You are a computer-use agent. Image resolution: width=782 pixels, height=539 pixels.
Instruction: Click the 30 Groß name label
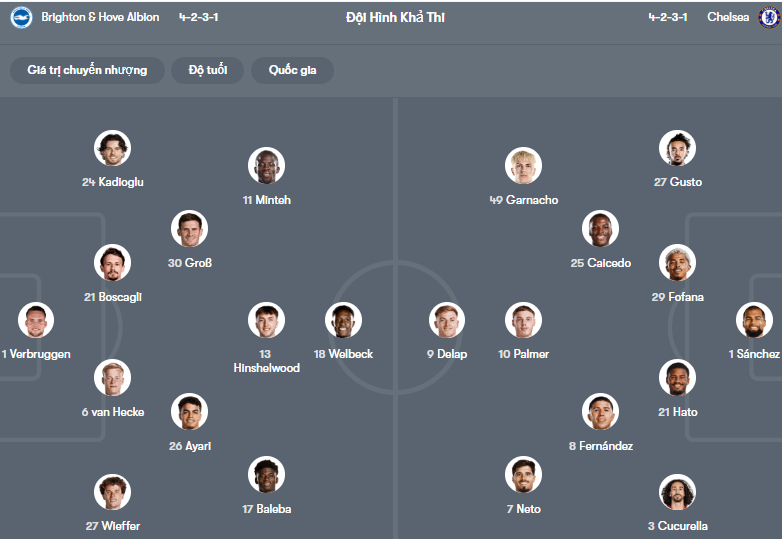189,263
